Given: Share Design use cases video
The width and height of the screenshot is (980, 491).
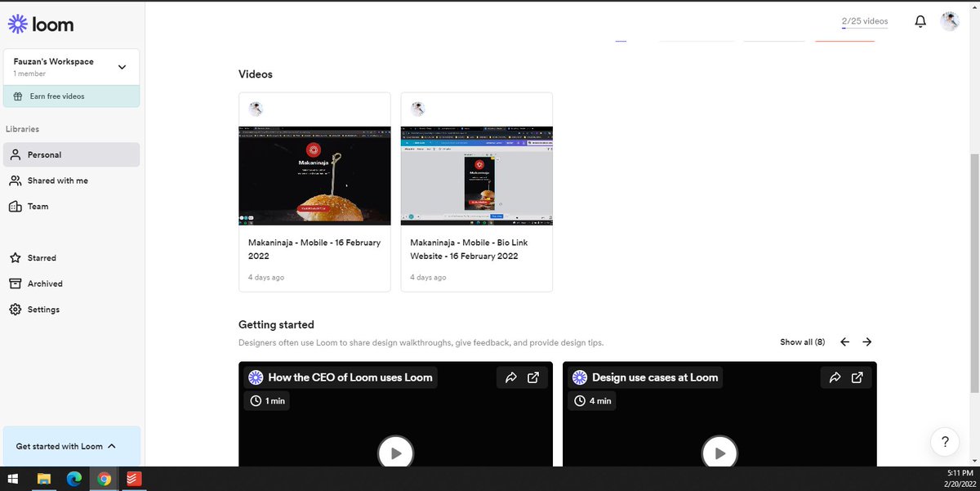Looking at the screenshot, I should pyautogui.click(x=835, y=377).
